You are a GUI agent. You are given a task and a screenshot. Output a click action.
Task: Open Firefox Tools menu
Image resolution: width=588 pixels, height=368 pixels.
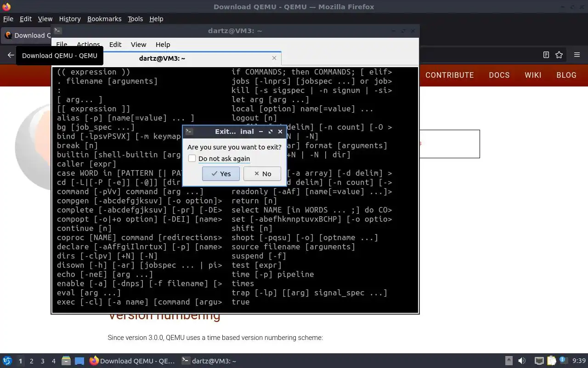point(135,19)
